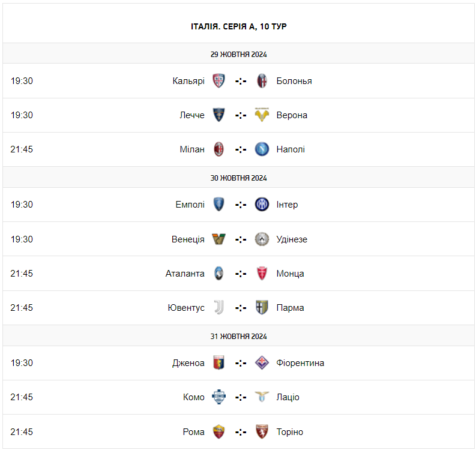
Task: Click the Juventus club crest
Action: 219,308
